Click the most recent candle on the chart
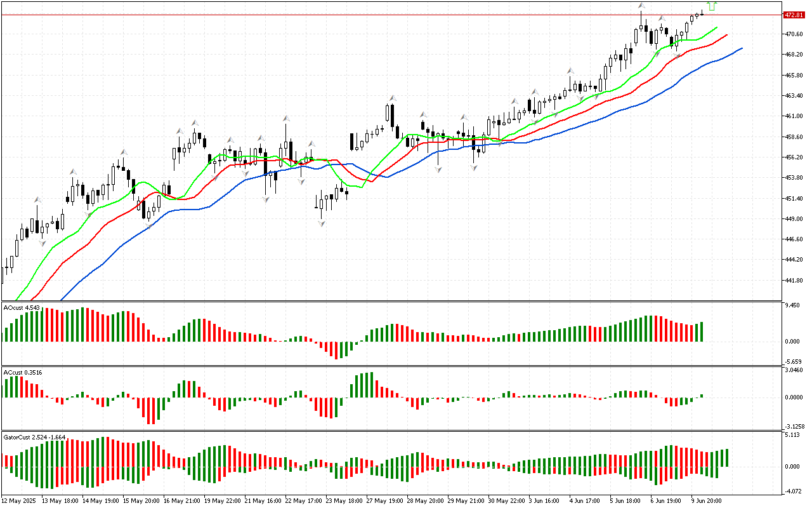The height and width of the screenshot is (508, 812). 702,13
